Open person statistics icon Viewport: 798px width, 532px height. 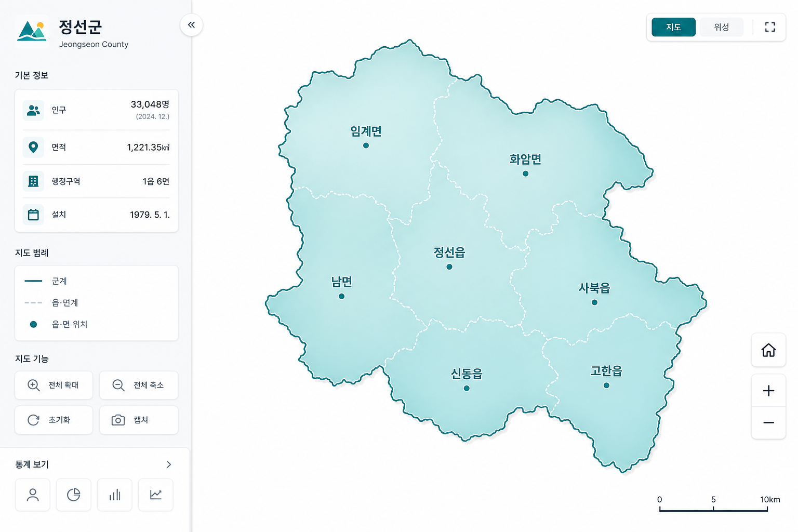tap(33, 495)
